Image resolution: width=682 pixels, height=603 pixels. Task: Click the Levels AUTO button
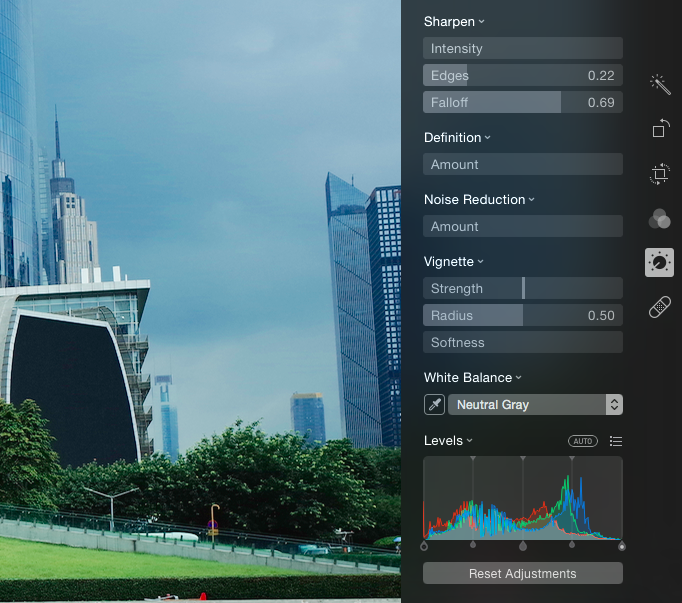point(583,441)
